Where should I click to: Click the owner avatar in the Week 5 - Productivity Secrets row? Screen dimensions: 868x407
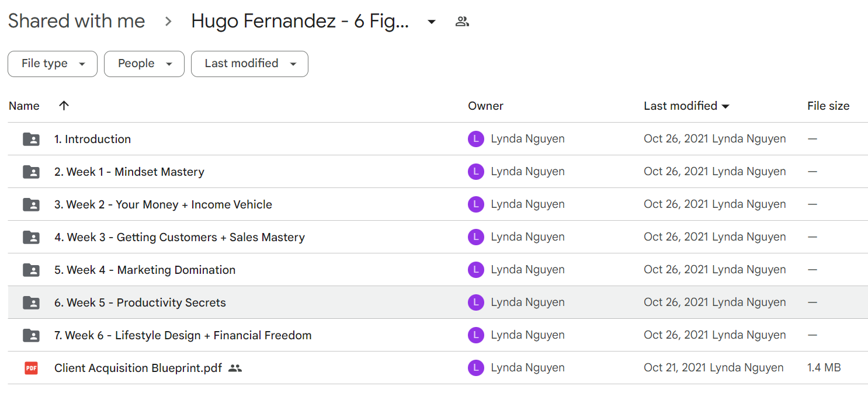point(476,302)
